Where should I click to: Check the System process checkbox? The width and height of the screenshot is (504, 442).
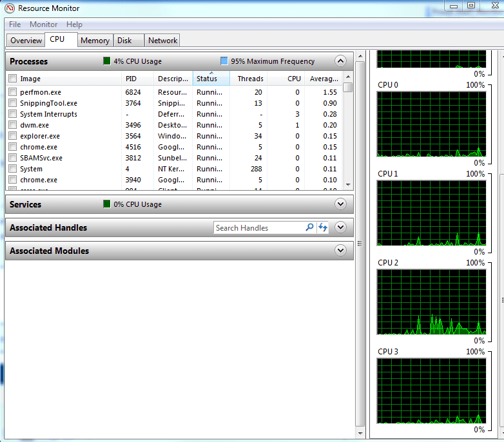12,169
